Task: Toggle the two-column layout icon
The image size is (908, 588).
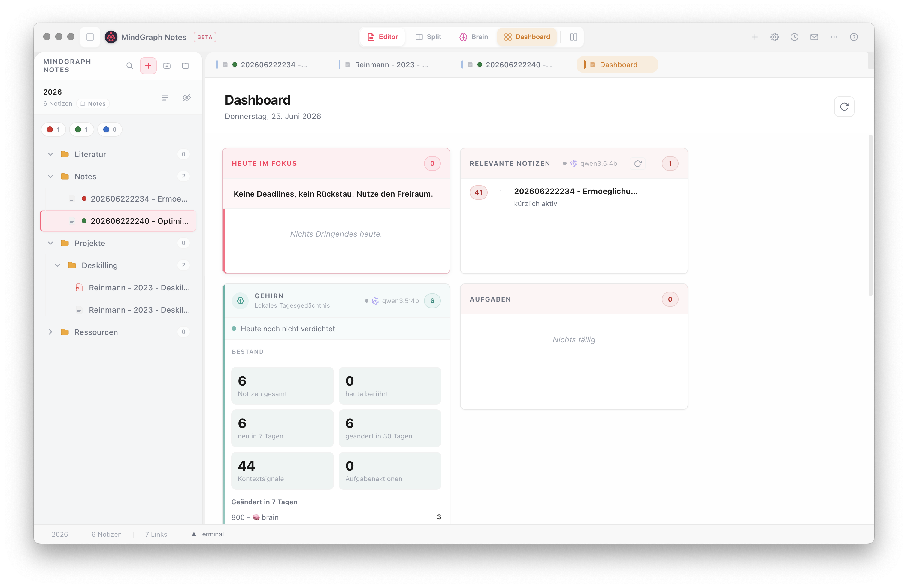Action: [574, 37]
